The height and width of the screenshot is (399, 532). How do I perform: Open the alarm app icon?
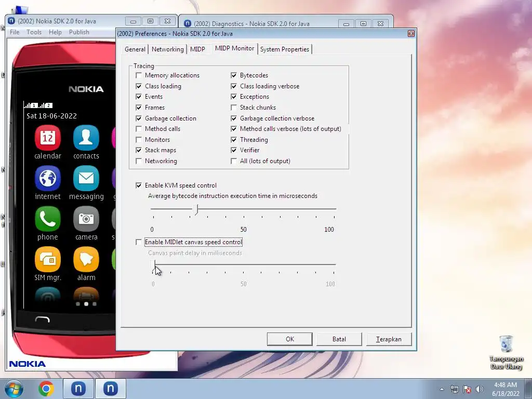point(86,260)
